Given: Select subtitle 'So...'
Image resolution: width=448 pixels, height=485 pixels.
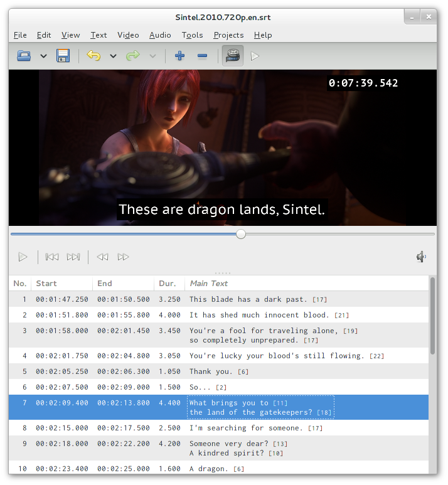Looking at the screenshot, I should [x=218, y=387].
